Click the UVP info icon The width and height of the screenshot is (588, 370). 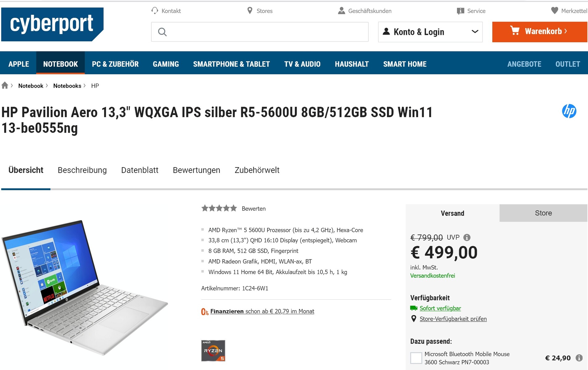tap(467, 237)
